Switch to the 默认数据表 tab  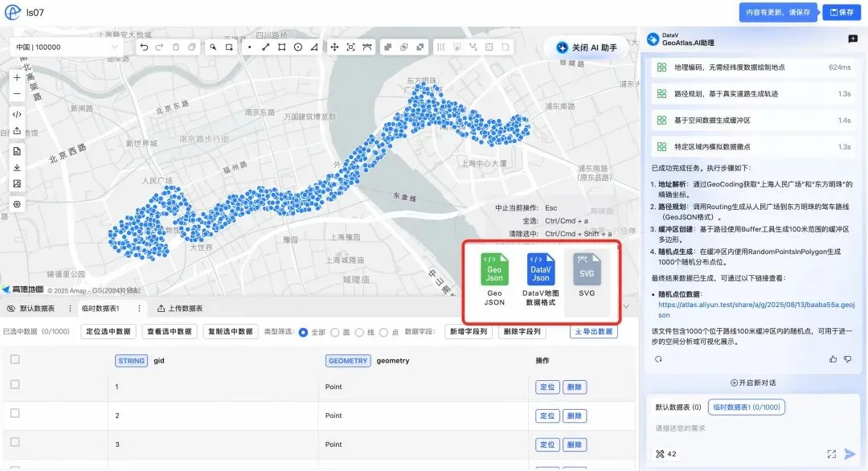click(x=37, y=309)
